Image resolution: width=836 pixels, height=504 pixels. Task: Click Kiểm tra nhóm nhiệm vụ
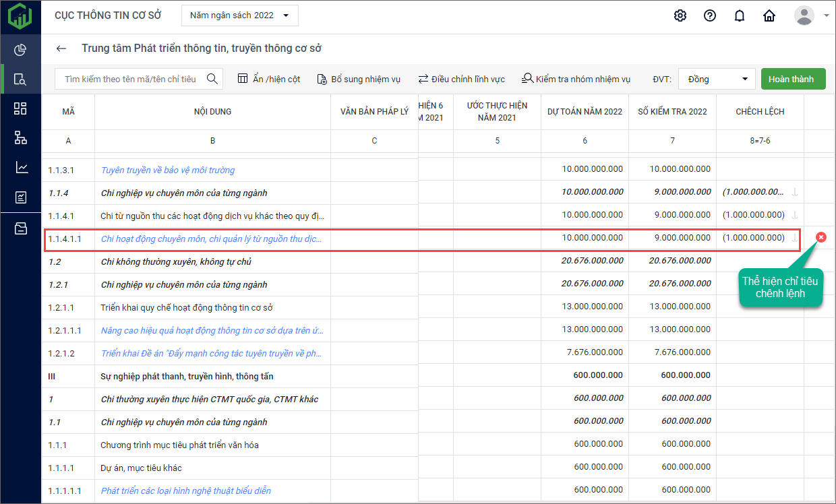click(x=576, y=79)
